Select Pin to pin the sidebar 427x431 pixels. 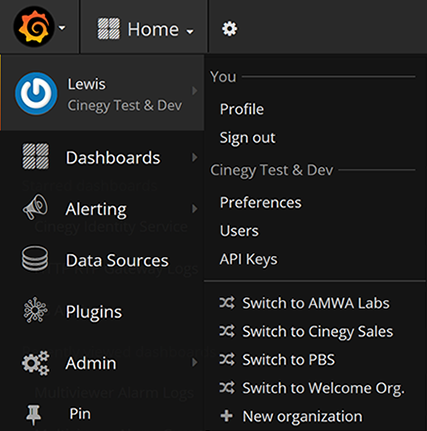(x=80, y=414)
